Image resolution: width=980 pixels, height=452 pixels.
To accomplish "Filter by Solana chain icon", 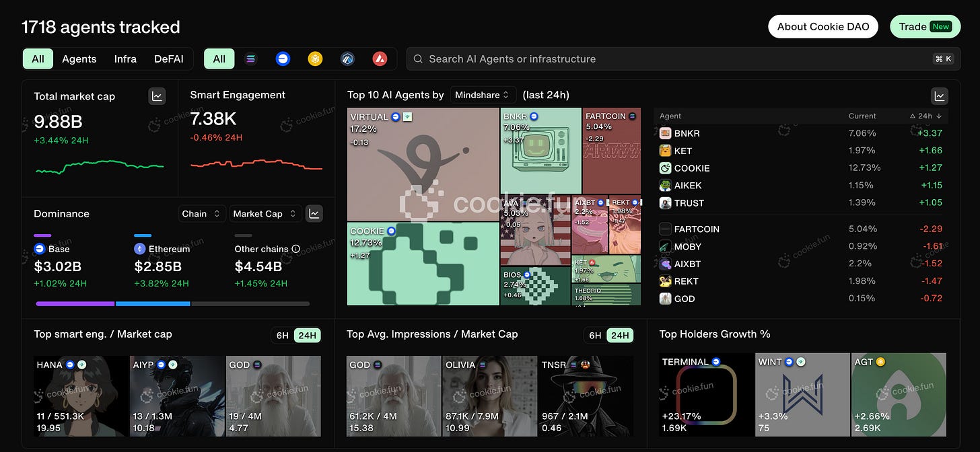I will pos(251,59).
